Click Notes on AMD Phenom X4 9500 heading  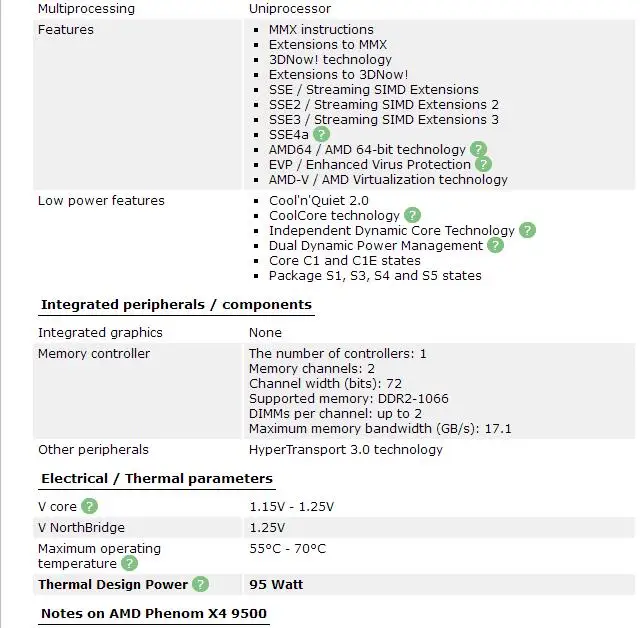154,613
